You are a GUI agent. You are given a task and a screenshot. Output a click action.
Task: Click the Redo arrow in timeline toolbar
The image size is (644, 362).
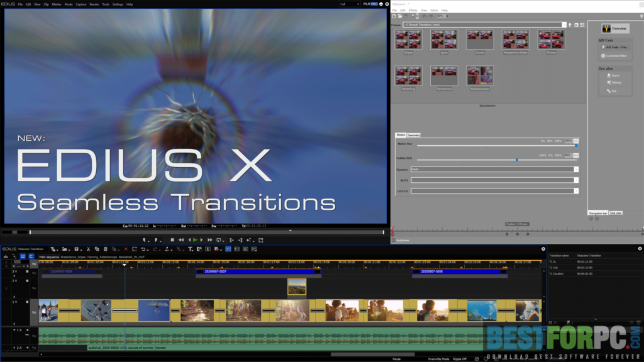tap(155, 249)
